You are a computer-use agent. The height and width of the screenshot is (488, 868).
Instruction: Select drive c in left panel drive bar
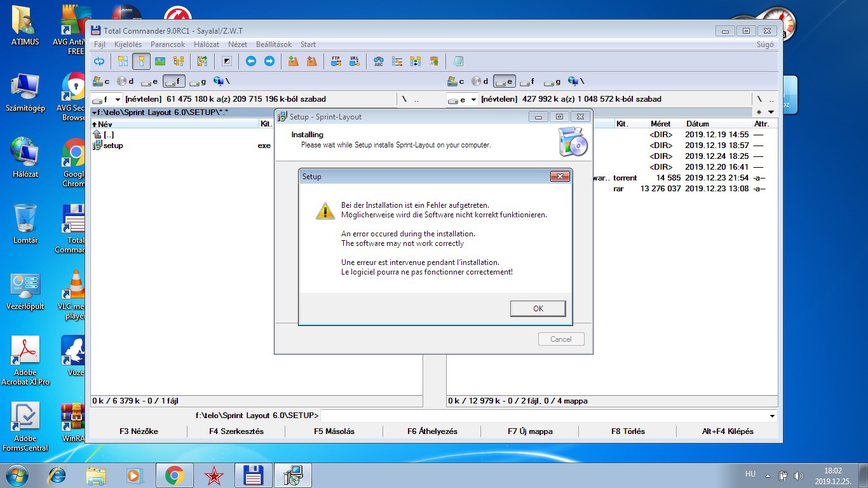(102, 81)
